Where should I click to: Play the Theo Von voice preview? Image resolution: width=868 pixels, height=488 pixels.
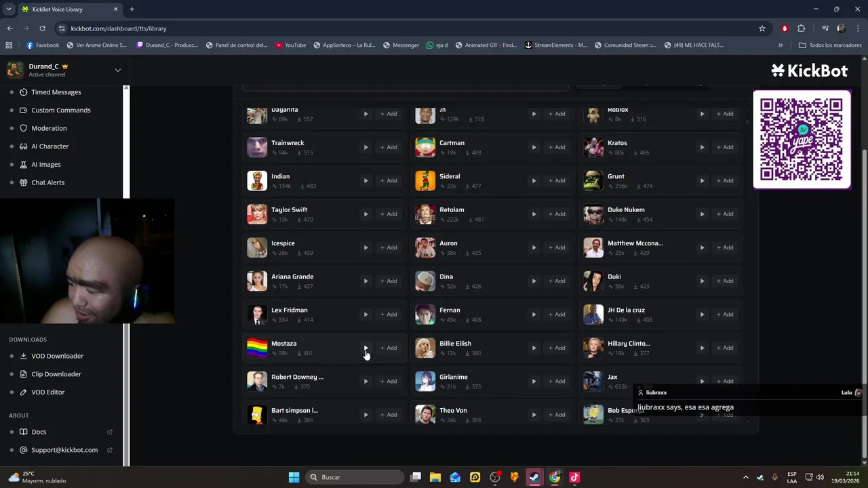click(x=534, y=415)
